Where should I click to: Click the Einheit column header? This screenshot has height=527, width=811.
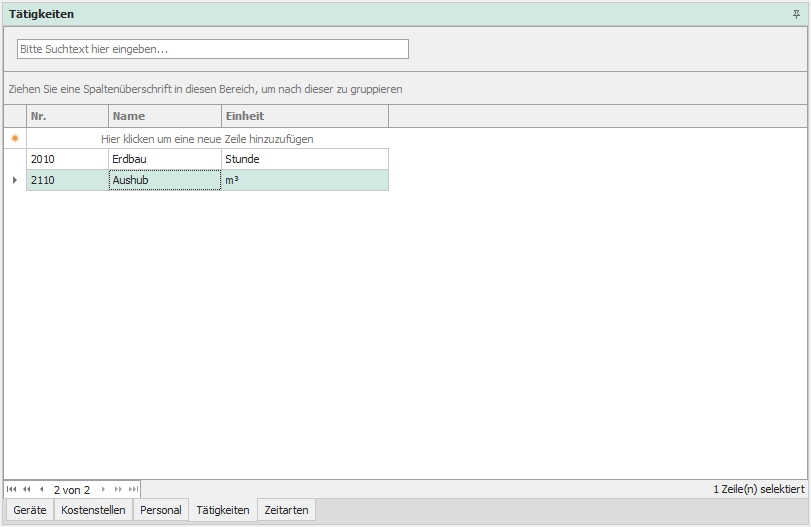pyautogui.click(x=304, y=116)
